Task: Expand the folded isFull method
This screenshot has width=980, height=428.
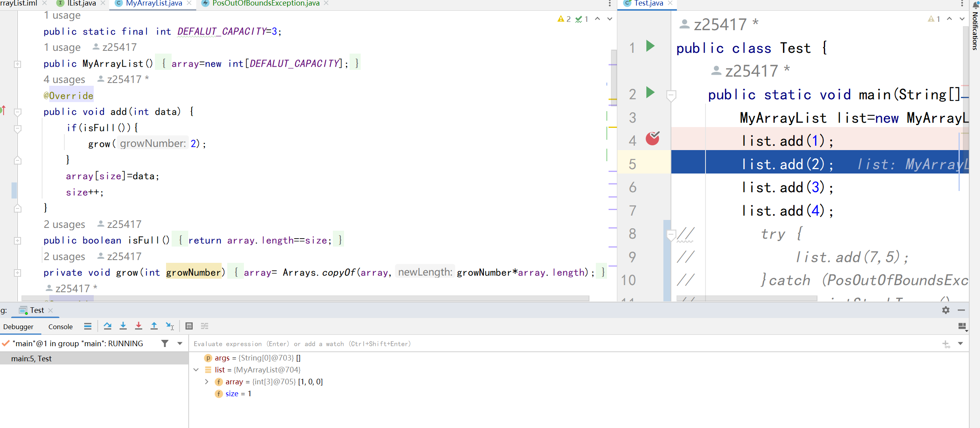Action: [17, 241]
